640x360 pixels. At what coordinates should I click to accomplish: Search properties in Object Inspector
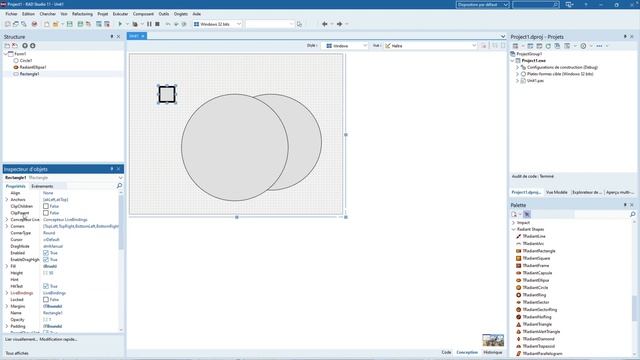[119, 186]
